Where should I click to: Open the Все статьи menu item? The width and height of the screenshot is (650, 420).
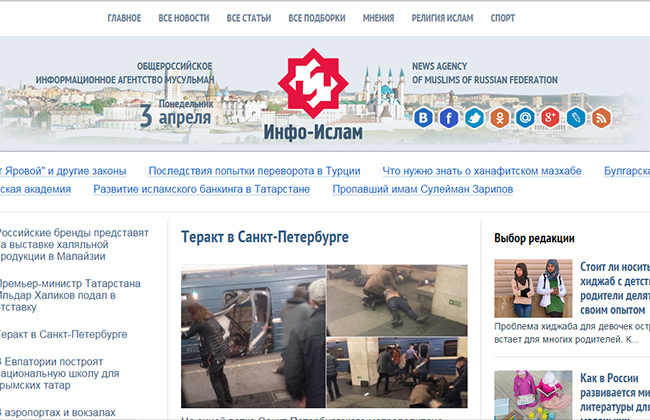tap(248, 18)
